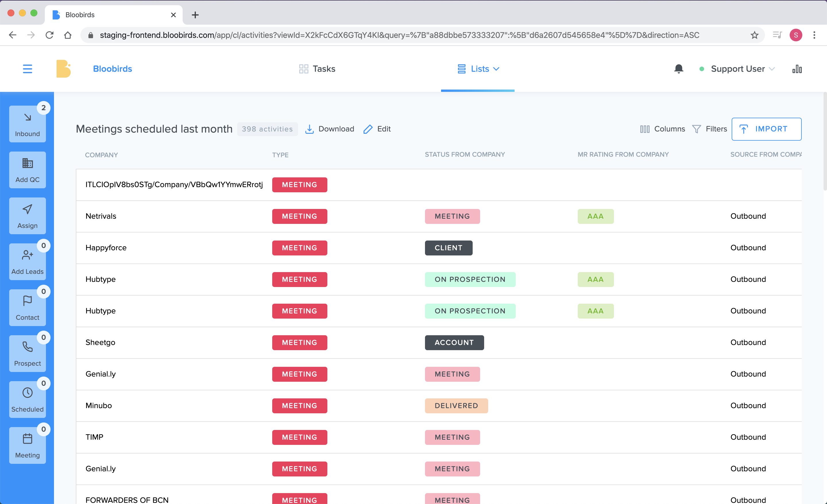Click the Filters funnel icon
827x504 pixels.
(696, 129)
